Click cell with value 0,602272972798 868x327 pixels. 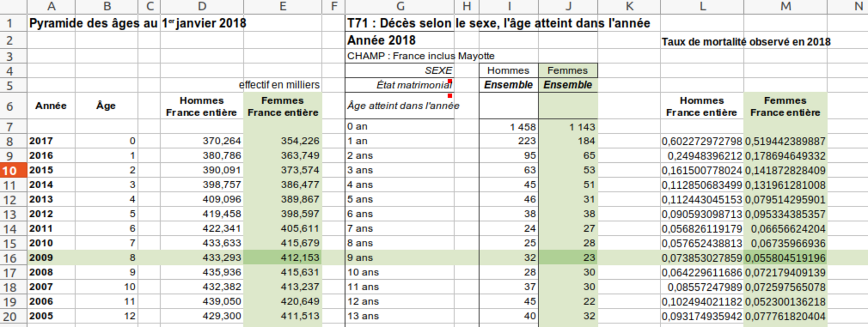[702, 141]
